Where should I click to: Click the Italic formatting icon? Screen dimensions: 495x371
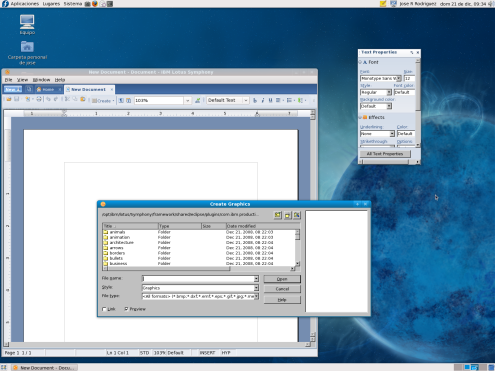[263, 100]
